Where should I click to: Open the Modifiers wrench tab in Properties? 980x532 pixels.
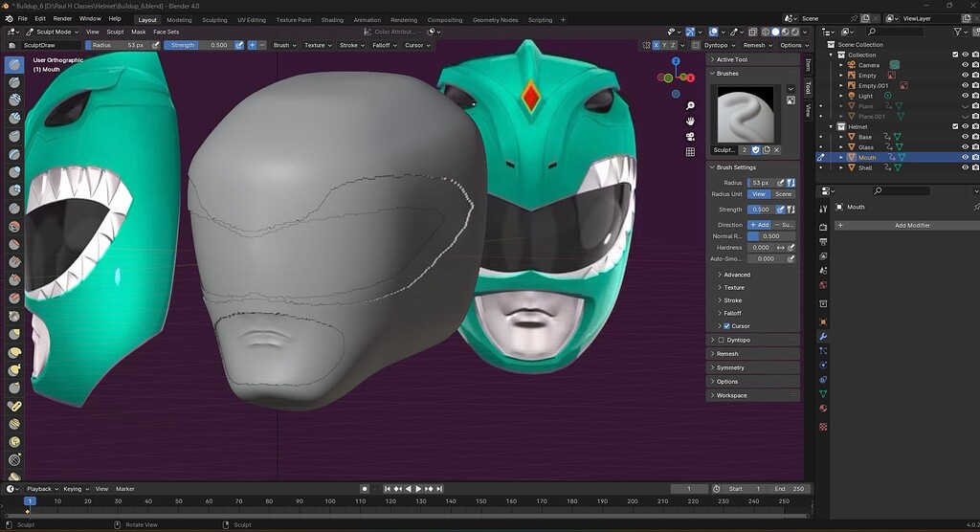[823, 337]
